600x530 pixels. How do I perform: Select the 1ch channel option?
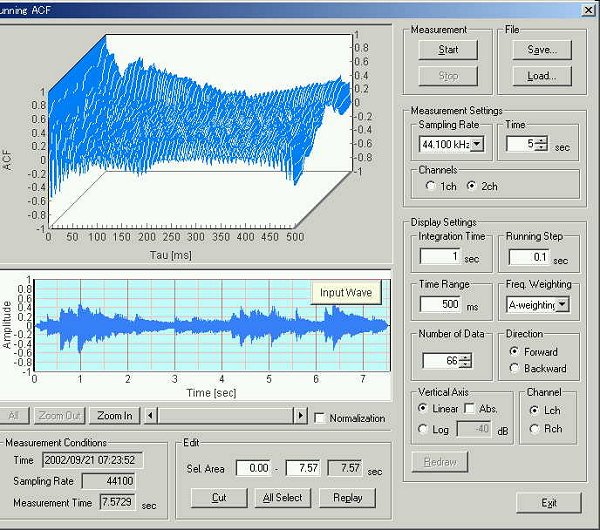(x=431, y=185)
